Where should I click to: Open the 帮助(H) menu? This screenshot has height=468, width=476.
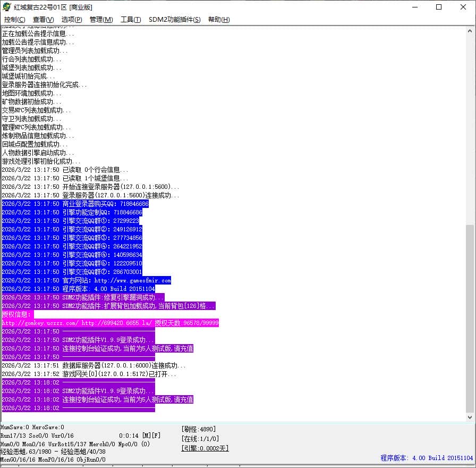pyautogui.click(x=219, y=20)
